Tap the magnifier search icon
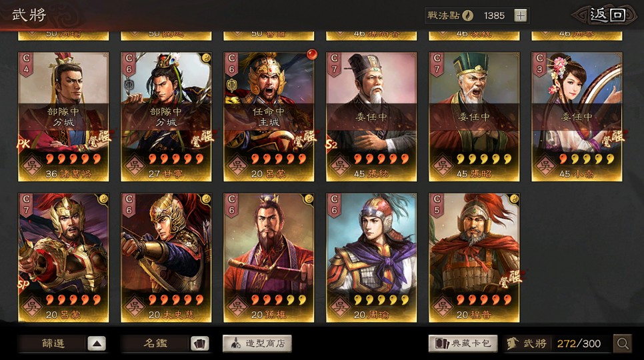 623,343
